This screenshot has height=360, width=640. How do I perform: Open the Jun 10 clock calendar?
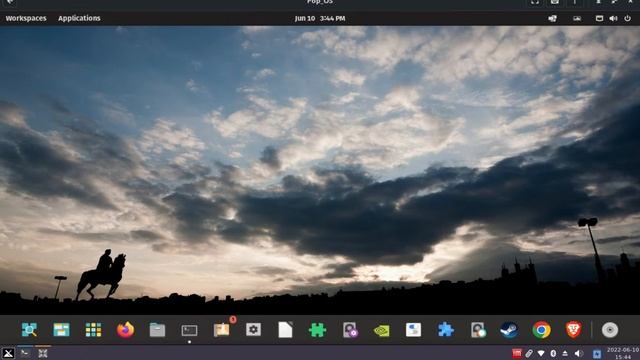(x=320, y=18)
